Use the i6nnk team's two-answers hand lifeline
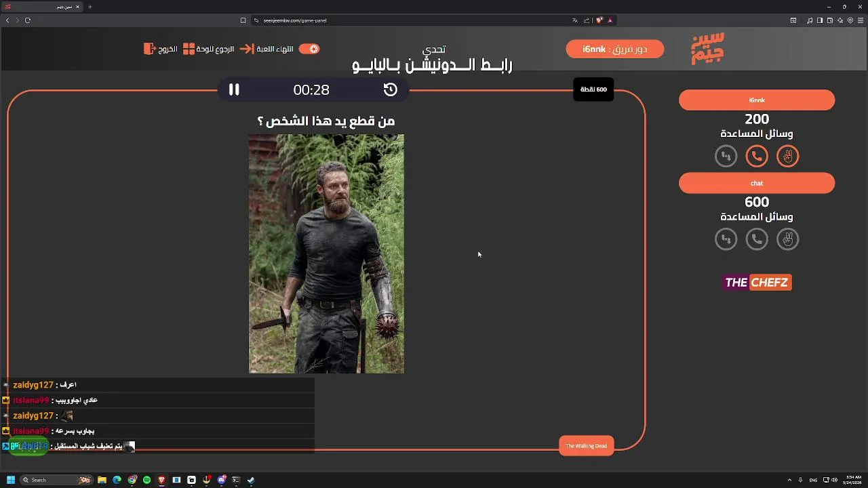This screenshot has height=488, width=868. [787, 157]
